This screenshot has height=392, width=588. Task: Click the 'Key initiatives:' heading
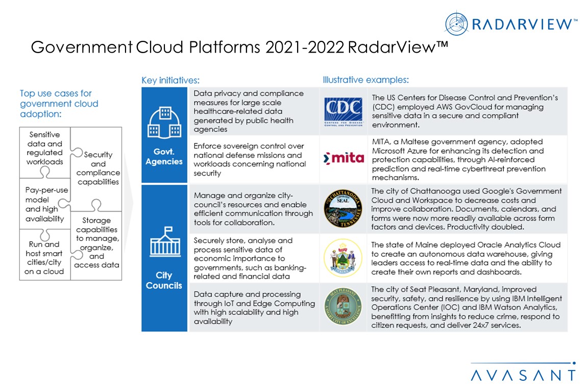170,80
